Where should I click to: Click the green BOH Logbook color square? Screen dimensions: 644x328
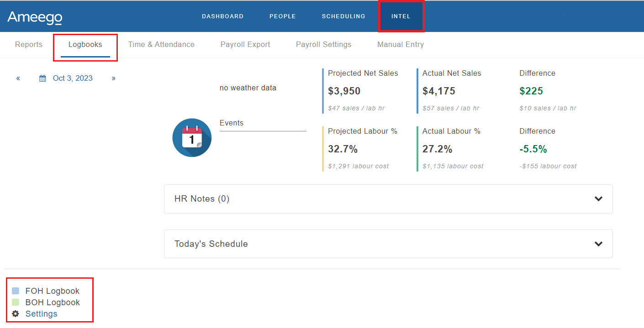coord(16,302)
